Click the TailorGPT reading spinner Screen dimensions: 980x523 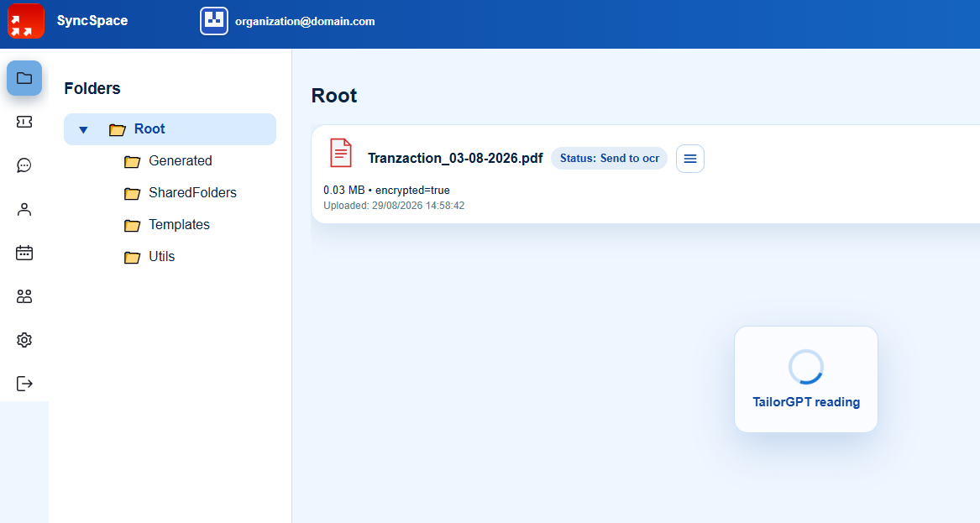806,367
